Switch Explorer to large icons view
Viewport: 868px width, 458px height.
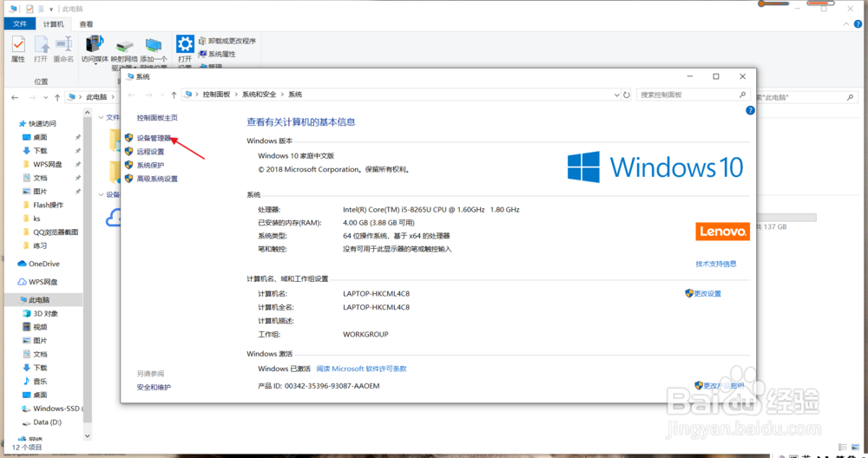(x=856, y=447)
